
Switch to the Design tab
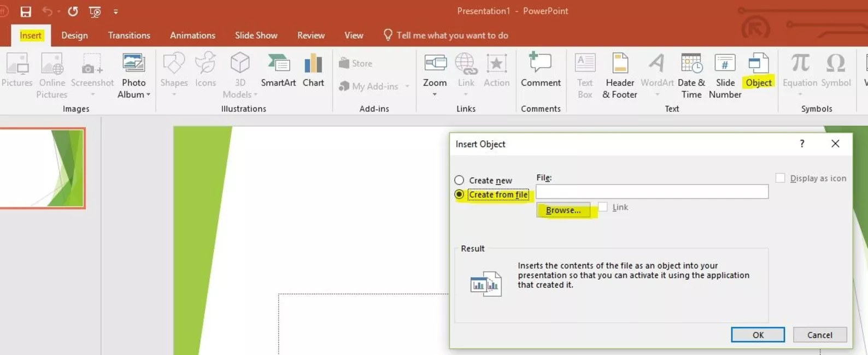coord(74,35)
